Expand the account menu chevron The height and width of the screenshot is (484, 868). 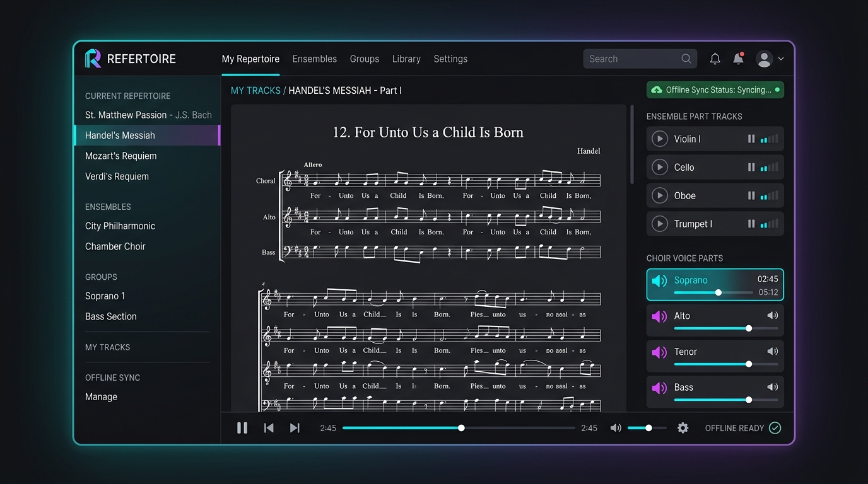[781, 59]
